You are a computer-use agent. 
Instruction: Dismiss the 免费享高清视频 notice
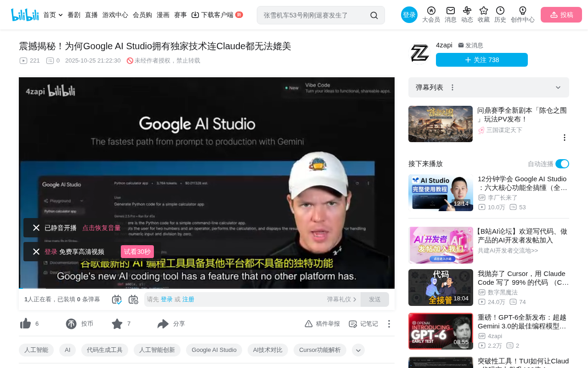pos(36,252)
